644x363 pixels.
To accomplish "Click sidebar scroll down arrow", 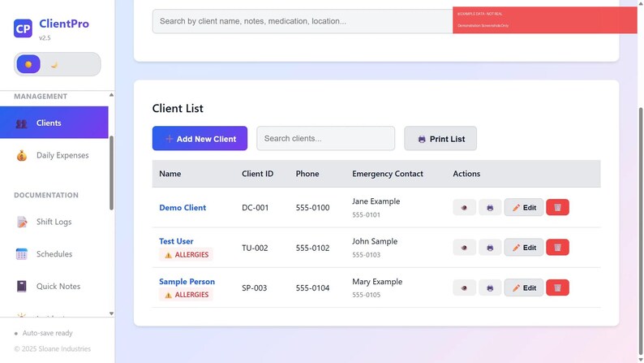I will pos(111,313).
